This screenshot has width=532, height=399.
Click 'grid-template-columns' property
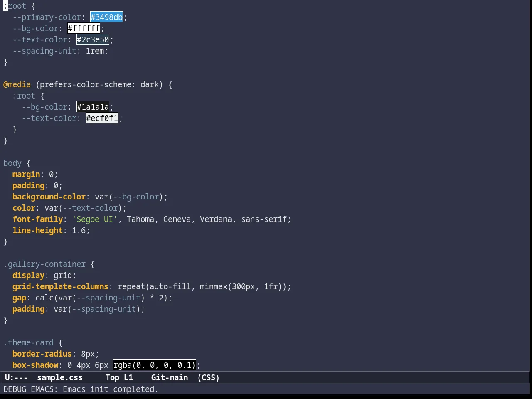[x=61, y=286]
